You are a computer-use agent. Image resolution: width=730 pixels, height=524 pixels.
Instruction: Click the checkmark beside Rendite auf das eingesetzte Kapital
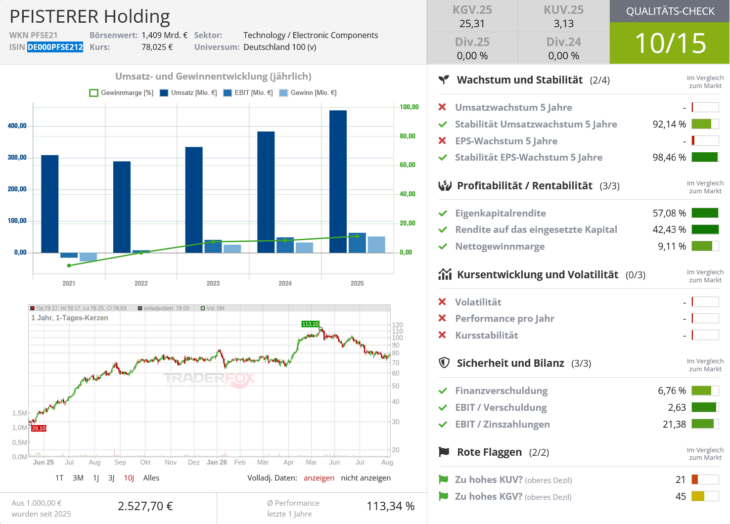click(443, 229)
